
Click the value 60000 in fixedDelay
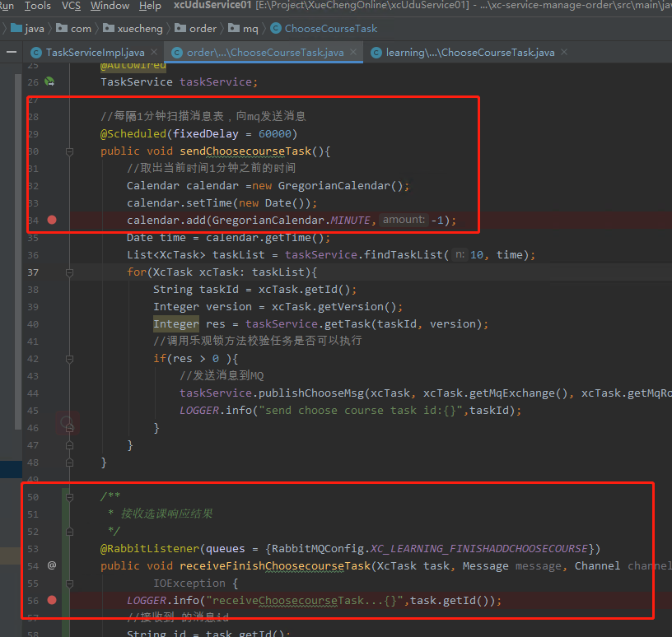coord(275,133)
